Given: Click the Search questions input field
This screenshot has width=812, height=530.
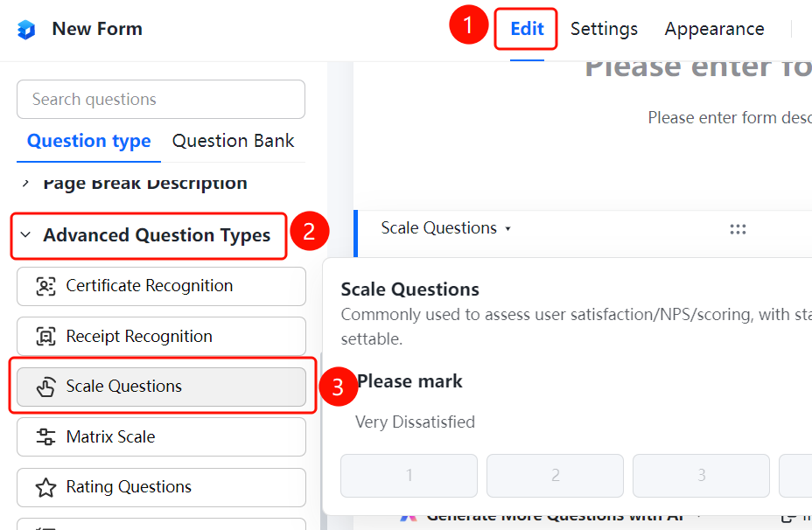Looking at the screenshot, I should coord(161,100).
